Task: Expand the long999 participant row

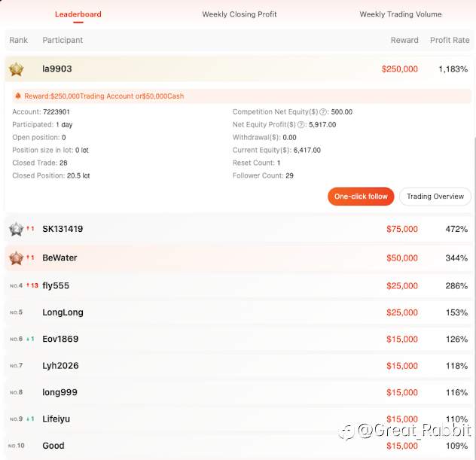Action: tap(238, 392)
